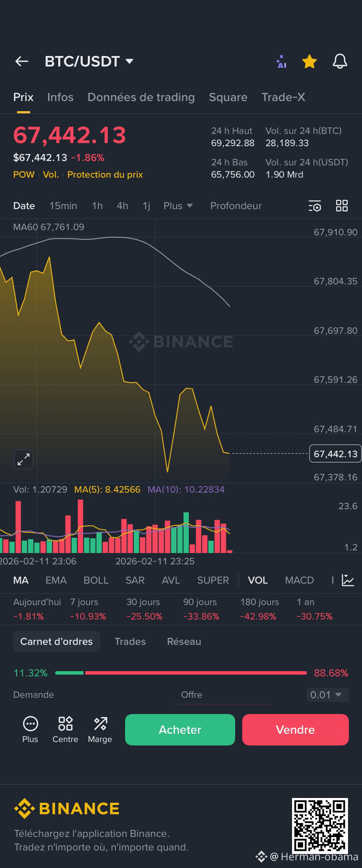Open price alerts bell icon

pos(340,62)
